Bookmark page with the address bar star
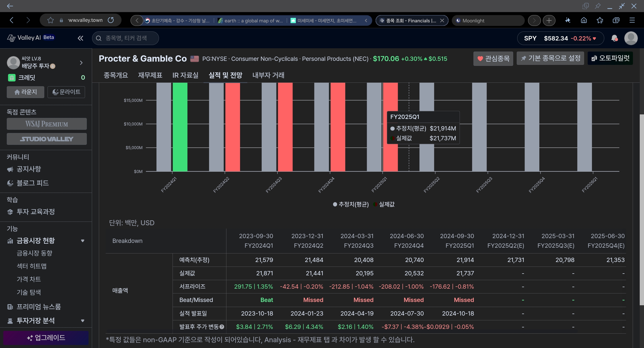This screenshot has width=644, height=348. click(51, 20)
